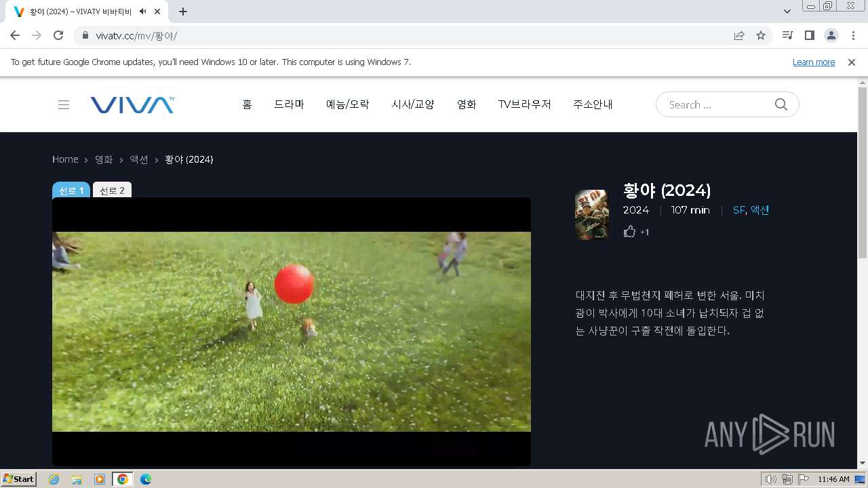Click the page vertical scrollbar

pos(863,172)
